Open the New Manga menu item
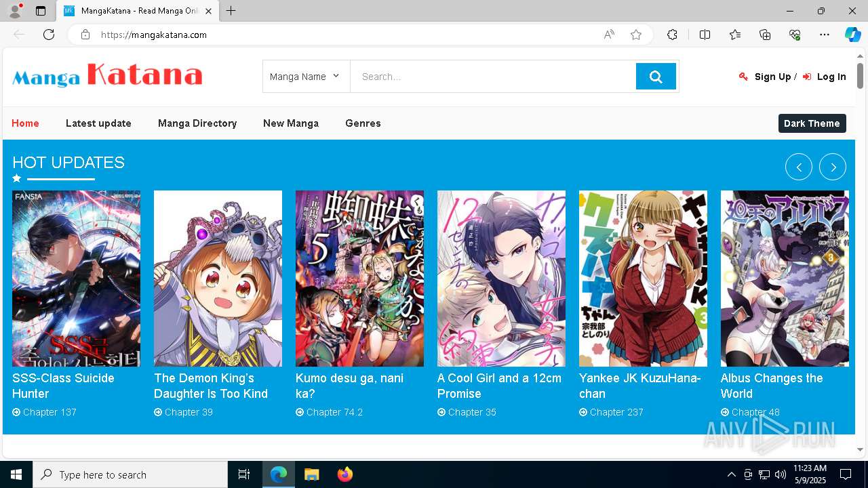The width and height of the screenshot is (868, 488). point(291,123)
